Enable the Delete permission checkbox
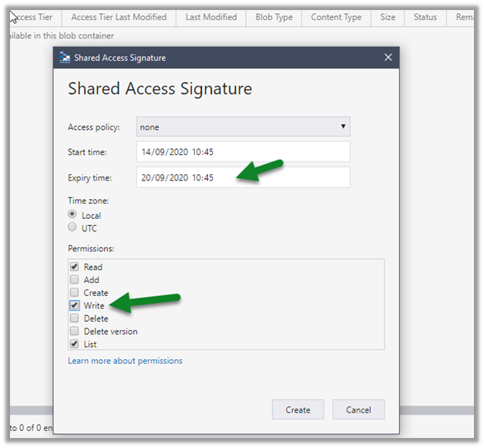This screenshot has width=484, height=448. 73,318
